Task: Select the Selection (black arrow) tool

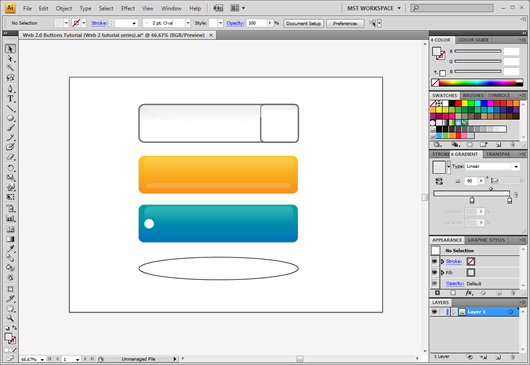Action: click(10, 49)
